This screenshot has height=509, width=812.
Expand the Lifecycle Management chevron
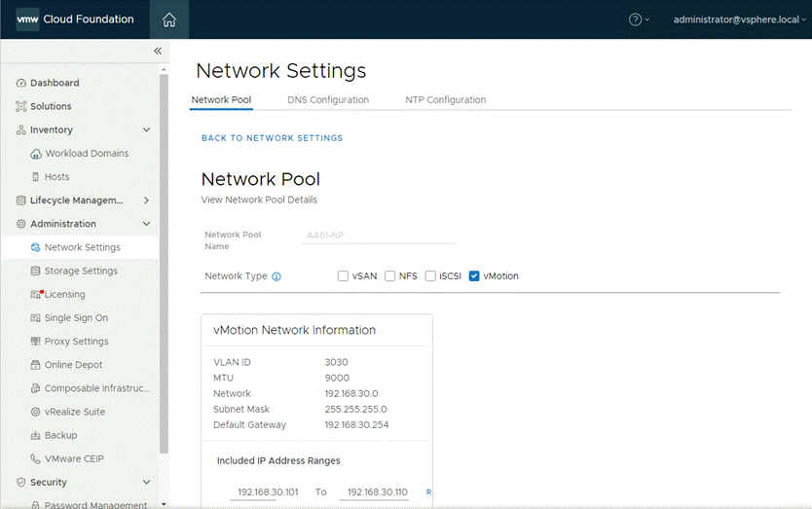point(147,200)
